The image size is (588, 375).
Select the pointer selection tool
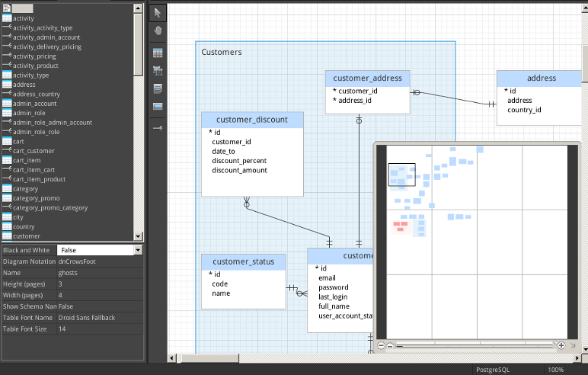click(x=158, y=13)
